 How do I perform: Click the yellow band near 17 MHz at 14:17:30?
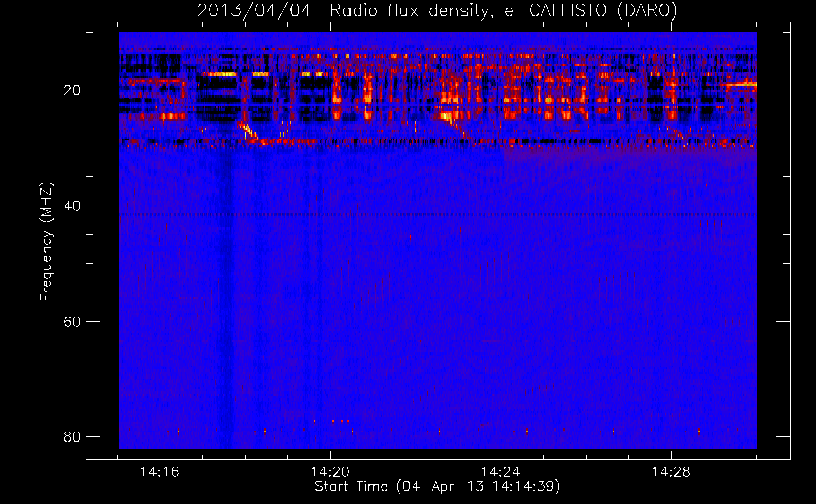pyautogui.click(x=217, y=74)
